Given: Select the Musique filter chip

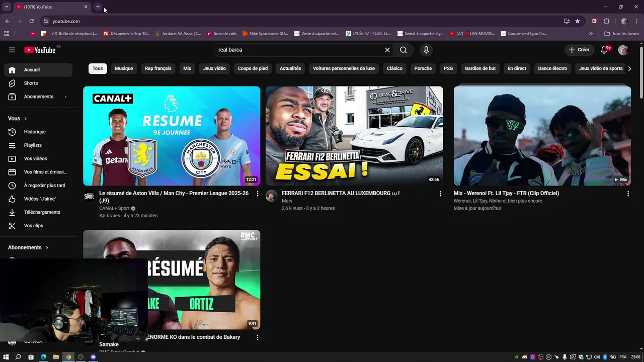Looking at the screenshot, I should pyautogui.click(x=124, y=68).
